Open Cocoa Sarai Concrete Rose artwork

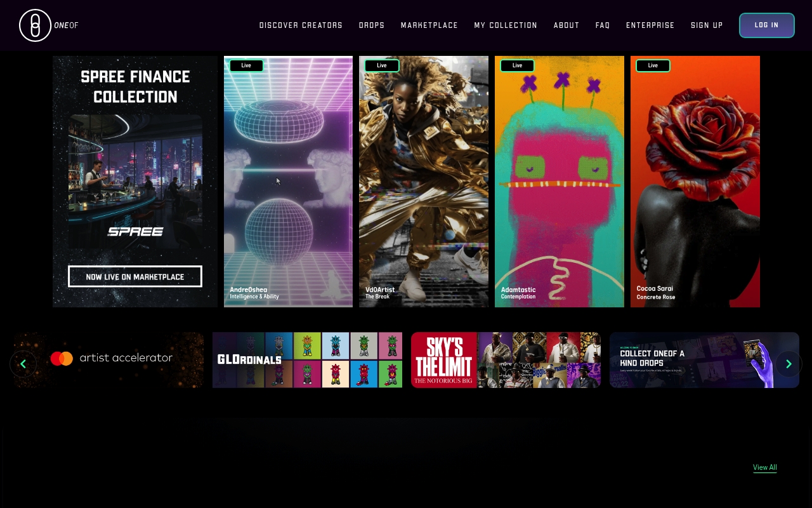(695, 182)
